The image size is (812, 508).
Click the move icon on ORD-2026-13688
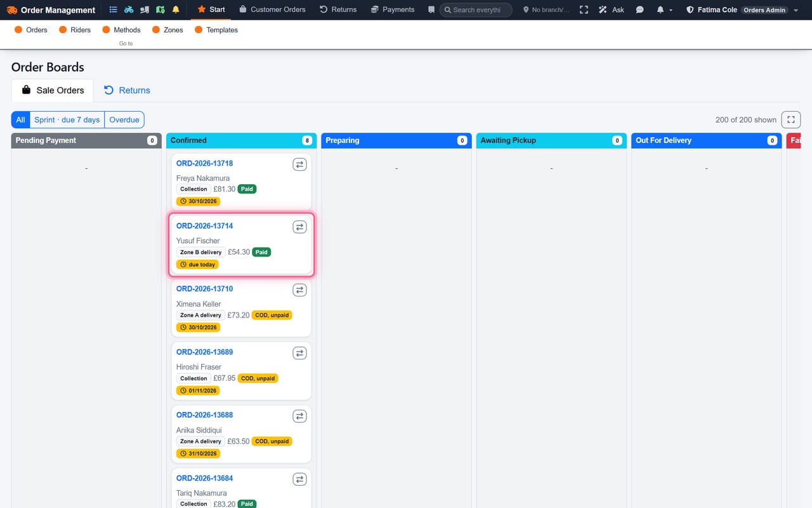(x=299, y=416)
